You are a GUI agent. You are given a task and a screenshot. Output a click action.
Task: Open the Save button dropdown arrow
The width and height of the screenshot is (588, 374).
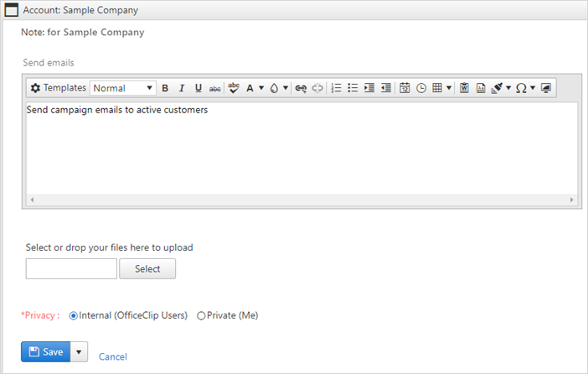(79, 352)
